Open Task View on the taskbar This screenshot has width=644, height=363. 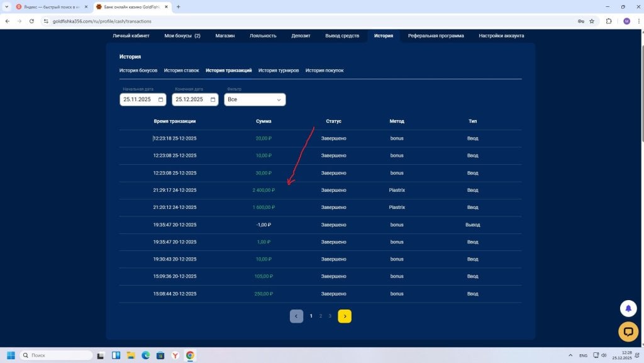click(101, 355)
